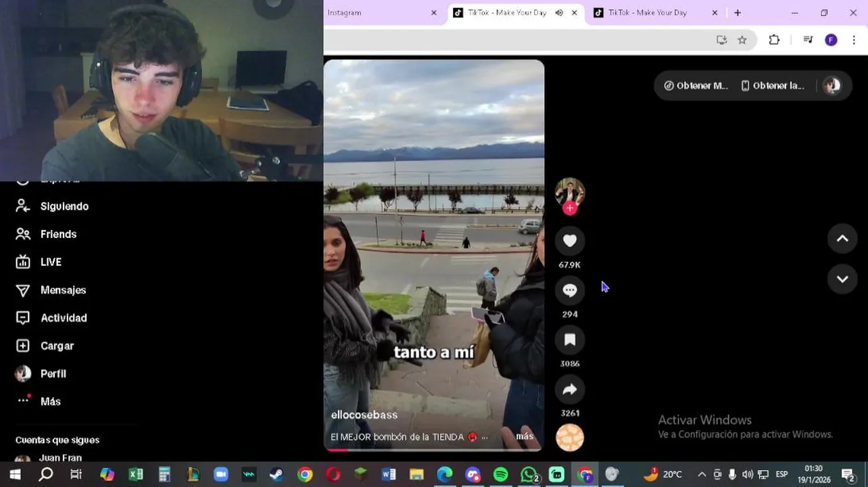This screenshot has height=487, width=868.
Task: Share the video with the arrow icon
Action: point(570,389)
